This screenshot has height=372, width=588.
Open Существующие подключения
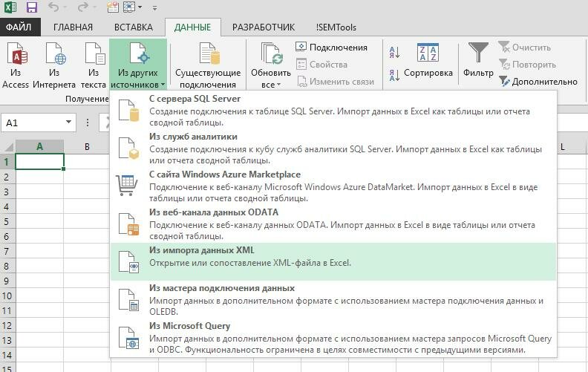coord(208,65)
